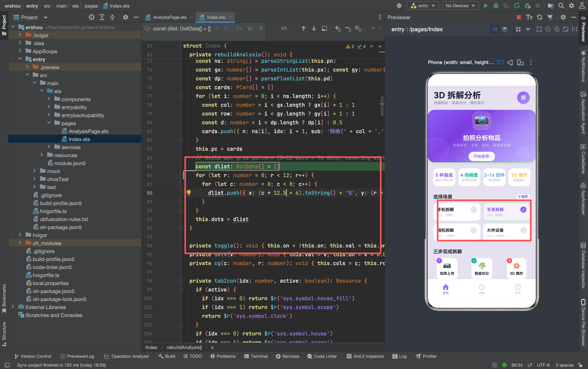Open the search everywhere magnifier icon
Viewport: 588px width, 369px height.
(x=561, y=6)
